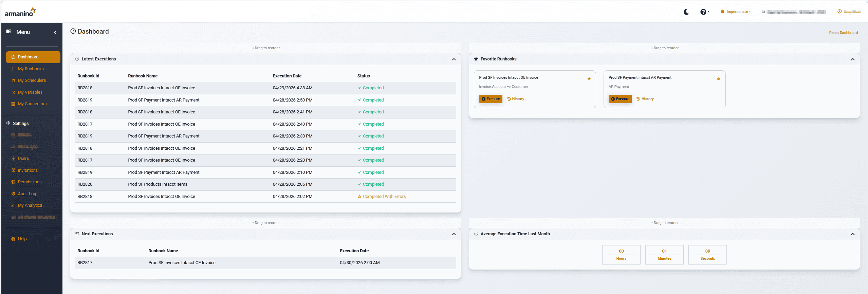Open My Connectors in sidebar
The height and width of the screenshot is (294, 868).
click(x=32, y=104)
